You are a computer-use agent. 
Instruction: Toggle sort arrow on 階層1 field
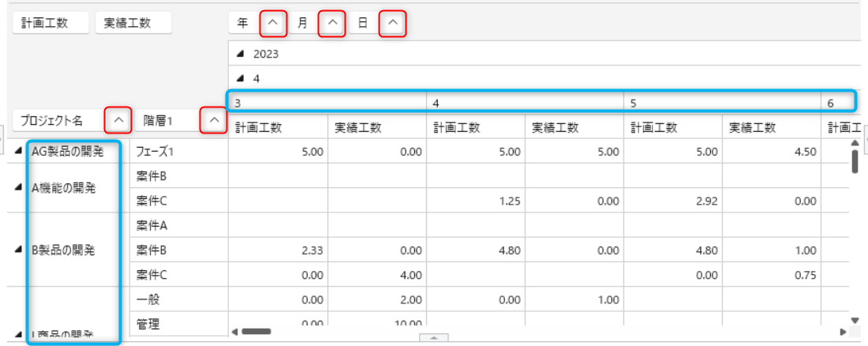(x=213, y=120)
